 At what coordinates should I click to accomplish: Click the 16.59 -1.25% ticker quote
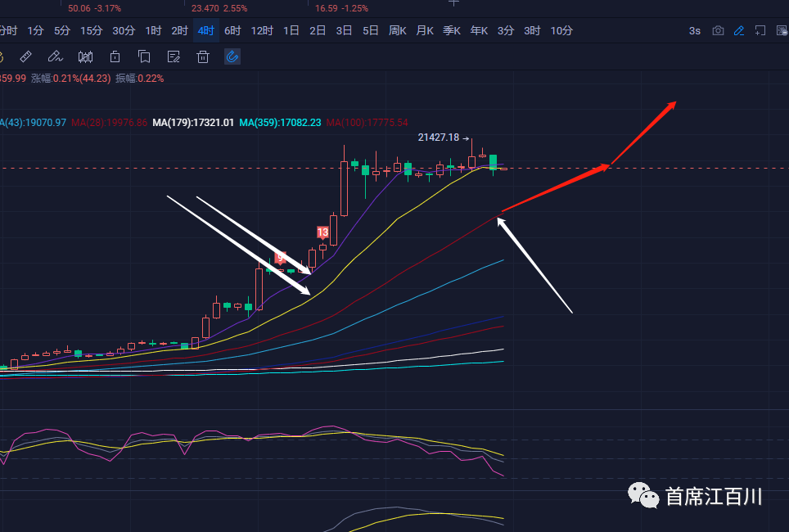[x=341, y=8]
